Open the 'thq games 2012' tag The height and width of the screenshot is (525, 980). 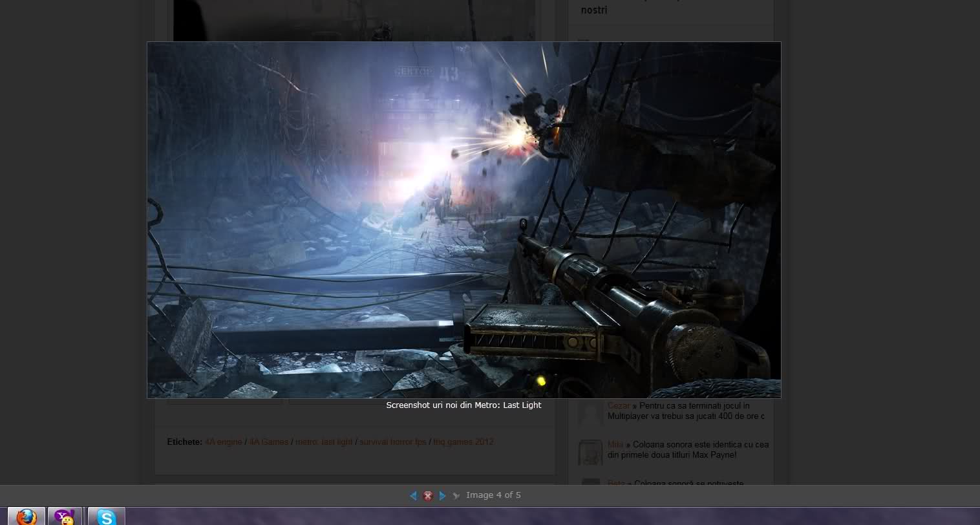click(463, 442)
